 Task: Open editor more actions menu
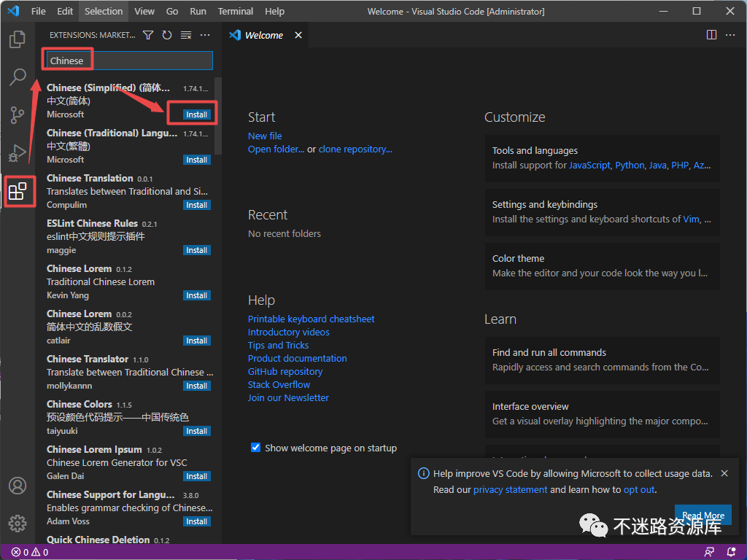[x=729, y=35]
